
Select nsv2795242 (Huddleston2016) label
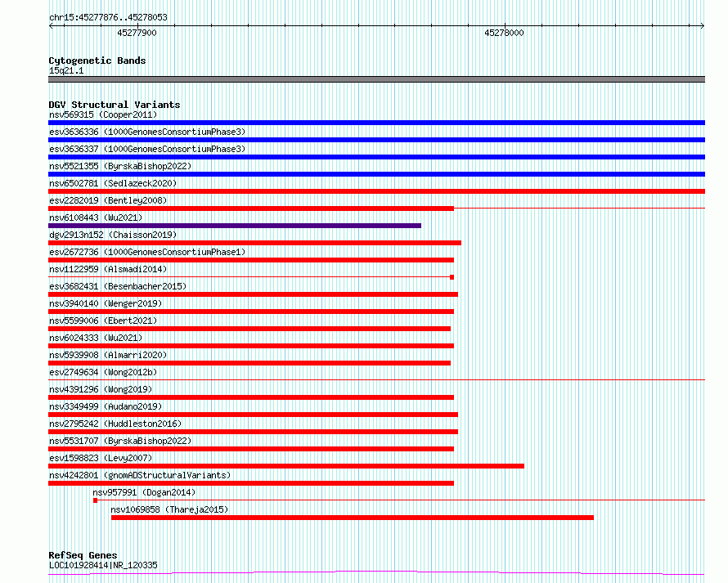pyautogui.click(x=115, y=424)
